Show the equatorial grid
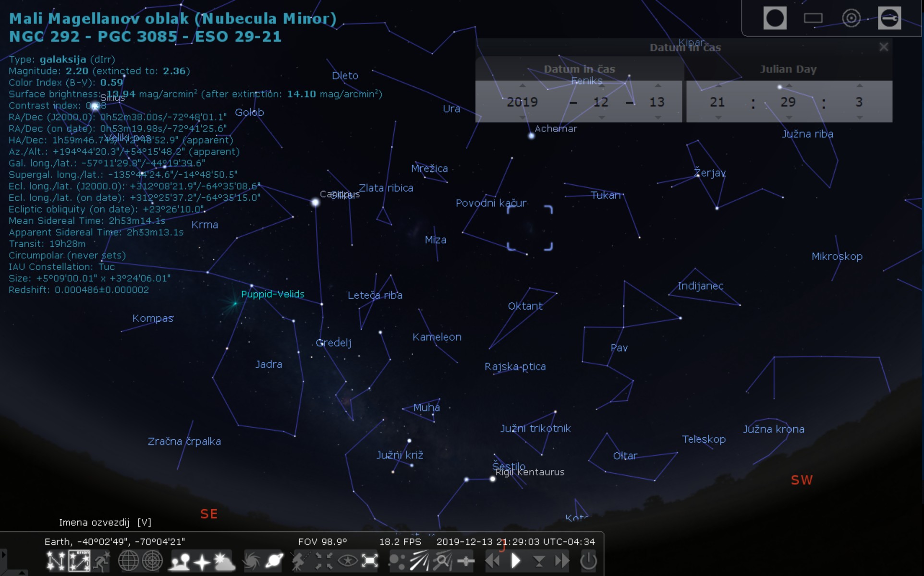This screenshot has width=924, height=576. (128, 561)
